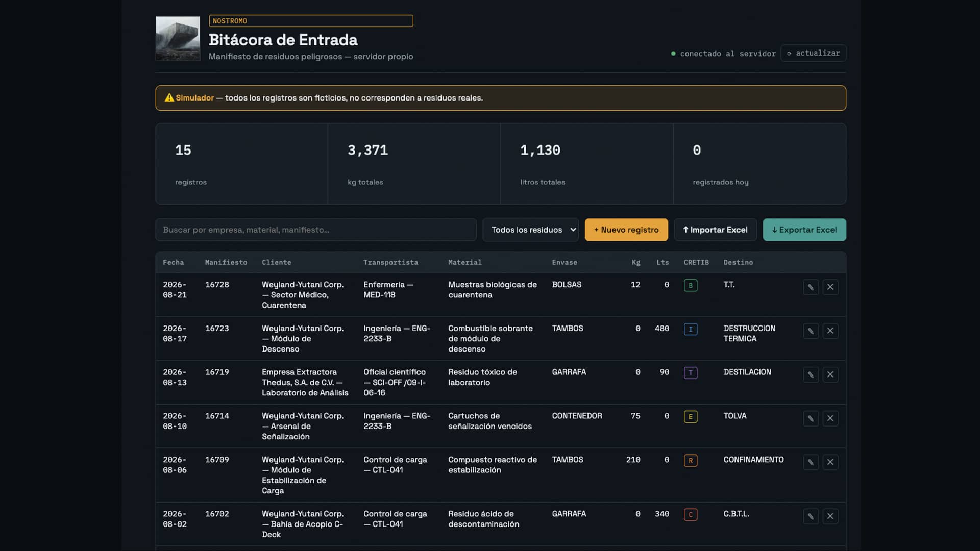Click the CRETIB badge B in row 16728
The width and height of the screenshot is (980, 551).
pos(691,286)
